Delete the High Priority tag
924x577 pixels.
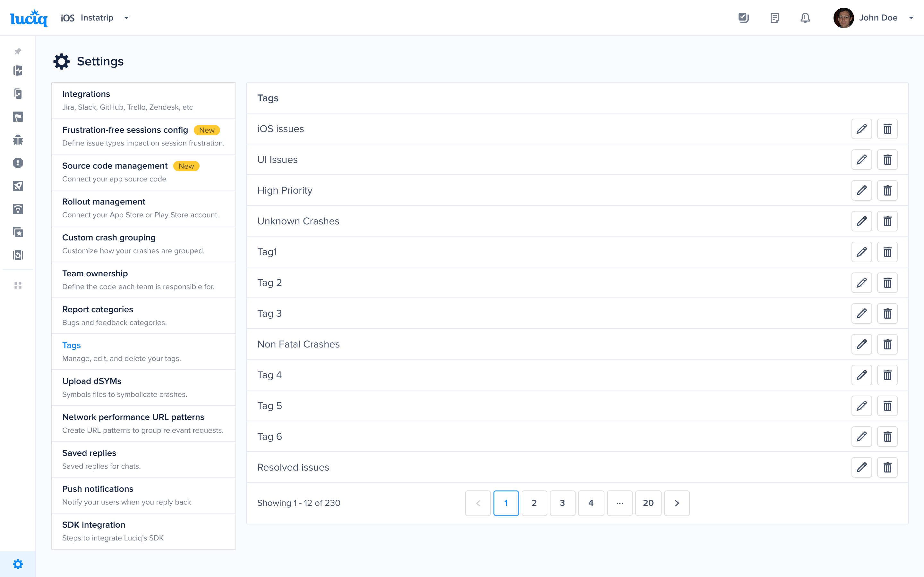(887, 190)
